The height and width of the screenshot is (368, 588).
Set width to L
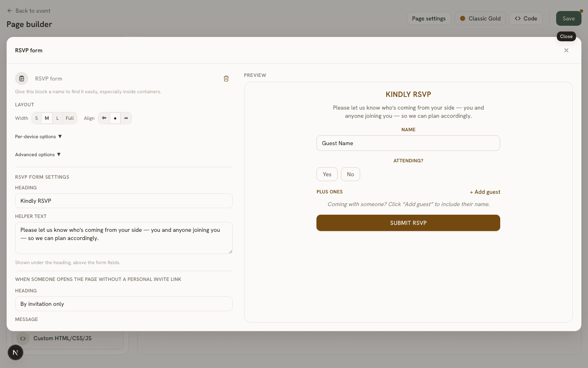point(58,118)
